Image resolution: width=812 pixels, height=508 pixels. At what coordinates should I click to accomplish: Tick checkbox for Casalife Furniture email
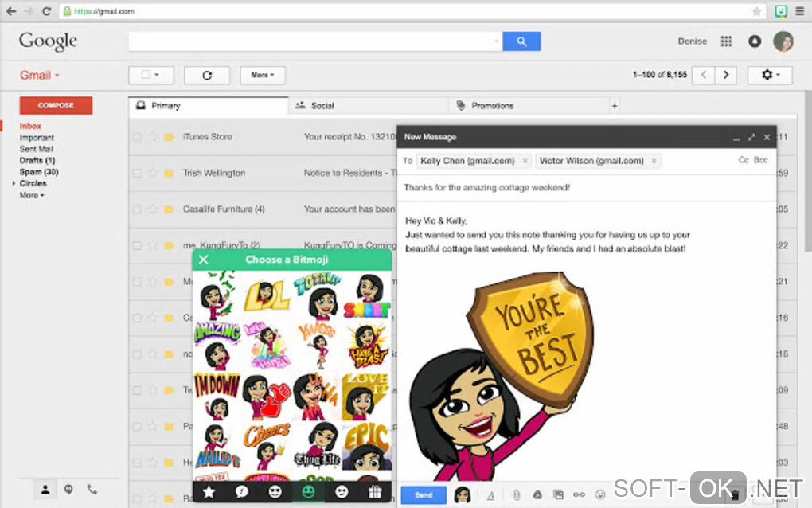pyautogui.click(x=137, y=209)
